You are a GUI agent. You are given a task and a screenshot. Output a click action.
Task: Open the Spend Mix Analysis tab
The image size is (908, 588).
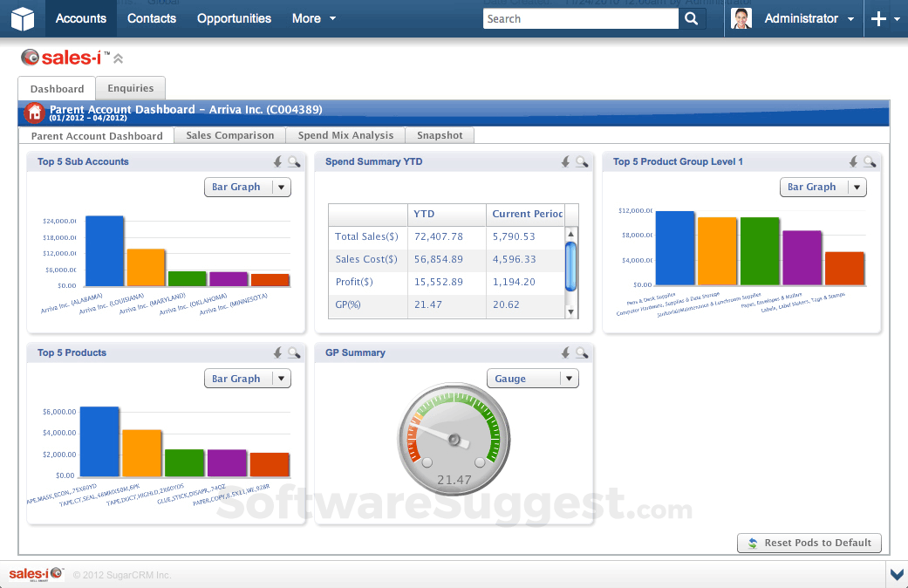point(345,135)
